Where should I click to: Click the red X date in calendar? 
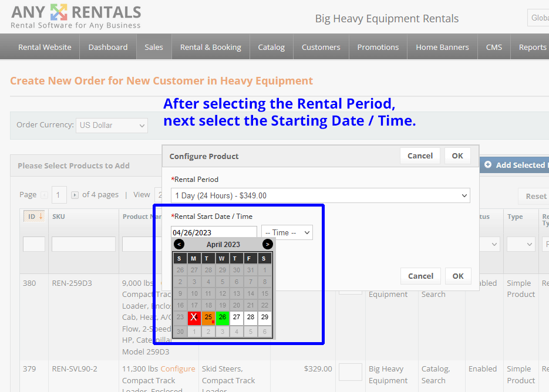click(x=194, y=317)
